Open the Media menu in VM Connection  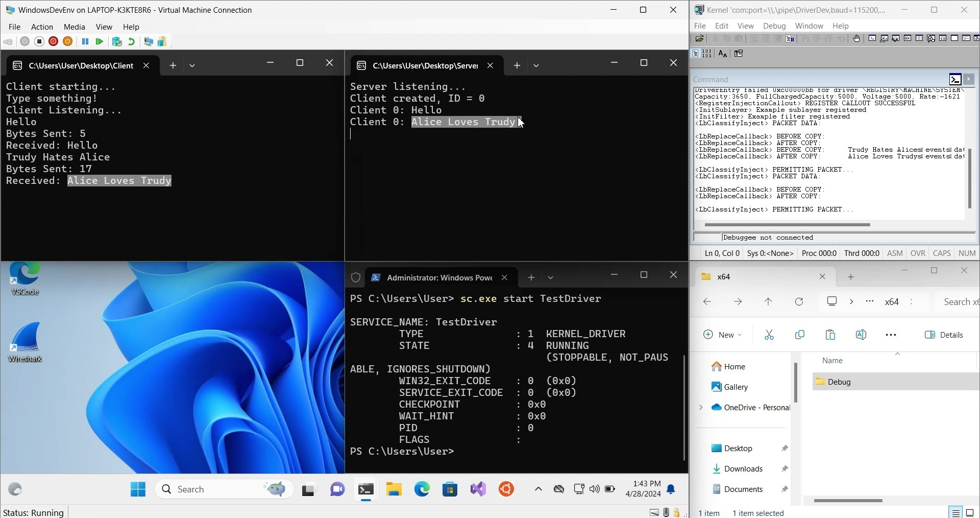click(74, 27)
